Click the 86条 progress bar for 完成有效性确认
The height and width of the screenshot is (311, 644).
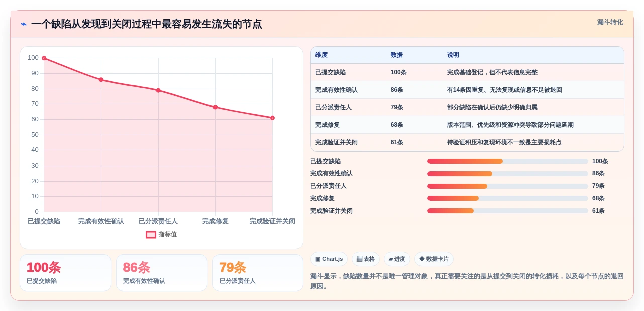508,174
